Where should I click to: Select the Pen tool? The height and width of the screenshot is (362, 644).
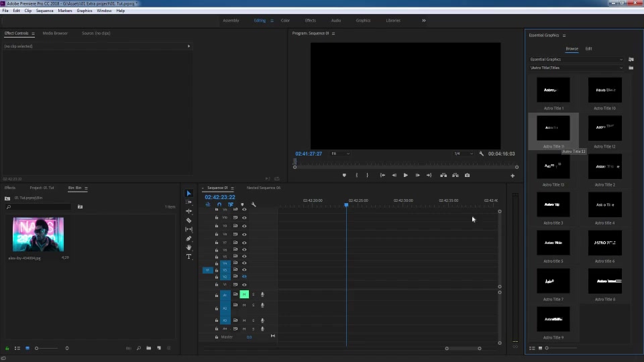pos(189,239)
